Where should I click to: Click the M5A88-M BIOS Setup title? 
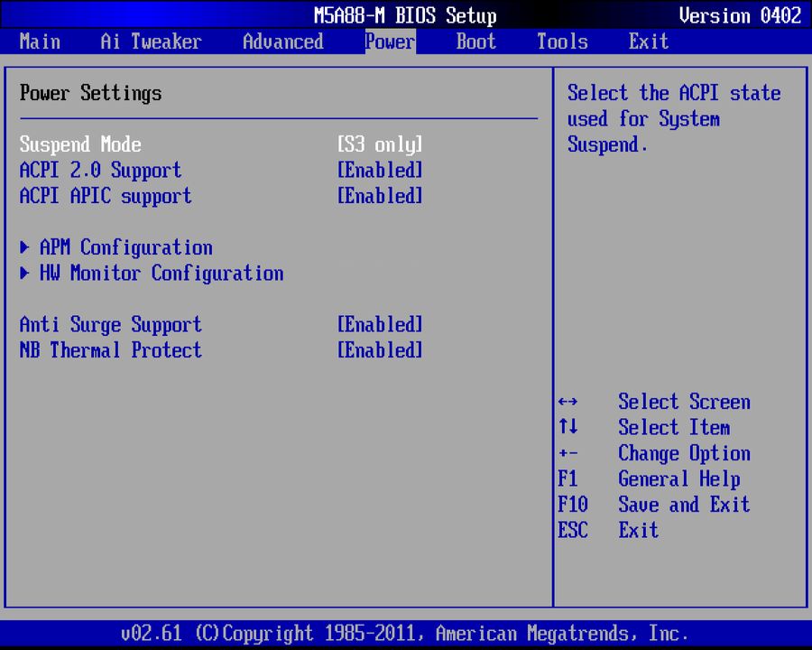(x=405, y=15)
